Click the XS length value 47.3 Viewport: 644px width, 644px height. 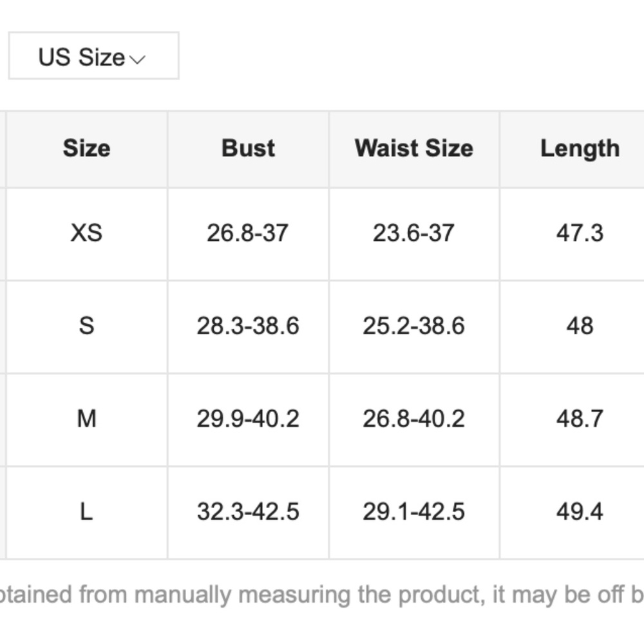[x=580, y=233]
